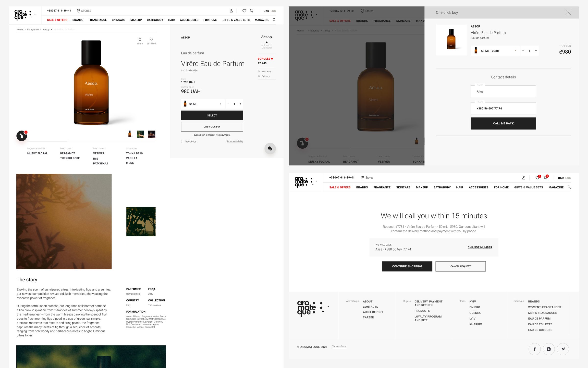This screenshot has height=368, width=588.
Task: Open Telegram link in footer
Action: [563, 349]
